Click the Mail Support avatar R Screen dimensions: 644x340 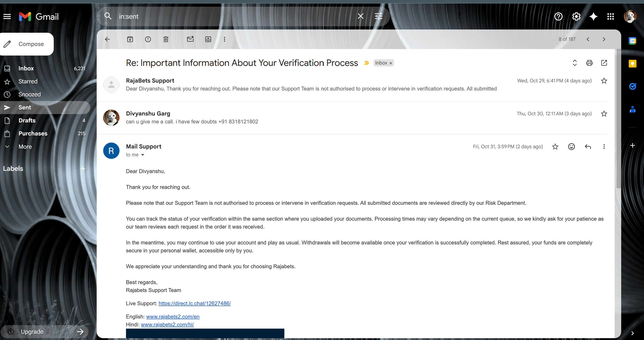tap(111, 151)
